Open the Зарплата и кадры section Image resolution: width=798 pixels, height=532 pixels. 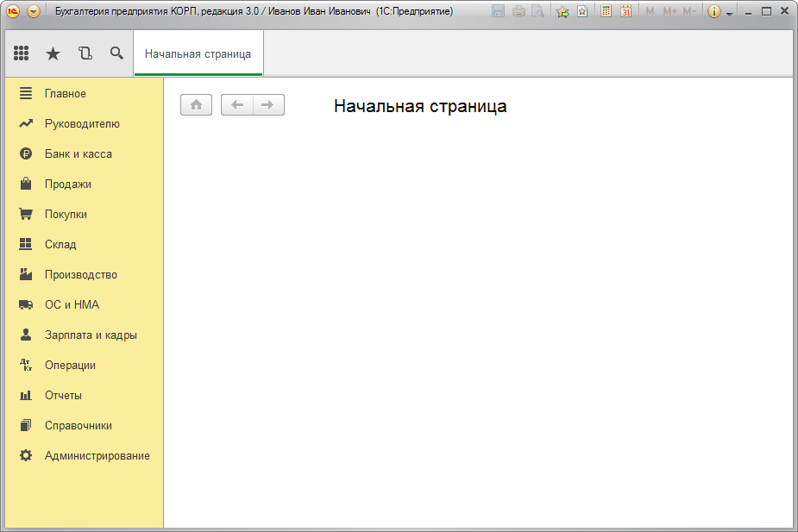click(91, 335)
